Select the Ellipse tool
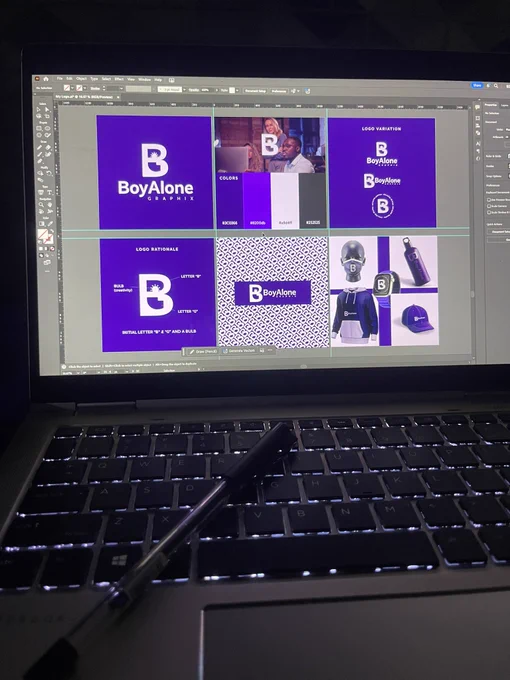The width and height of the screenshot is (510, 680). coord(47,128)
